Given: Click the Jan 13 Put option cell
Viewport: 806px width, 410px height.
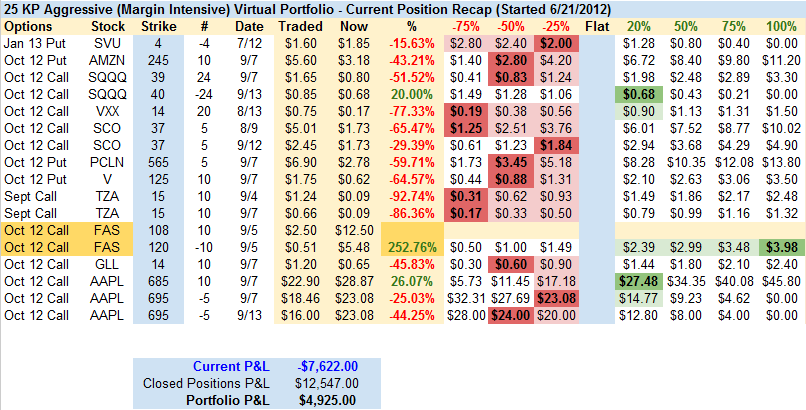Looking at the screenshot, I should [x=31, y=44].
